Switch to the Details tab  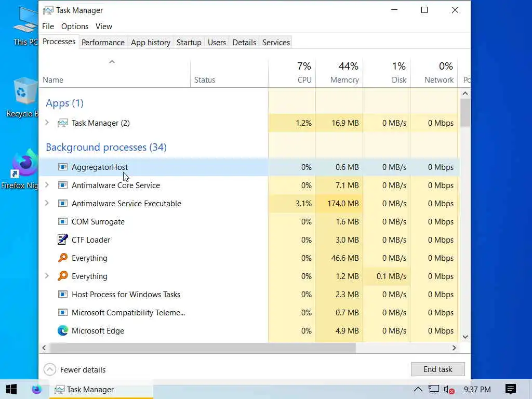tap(244, 43)
